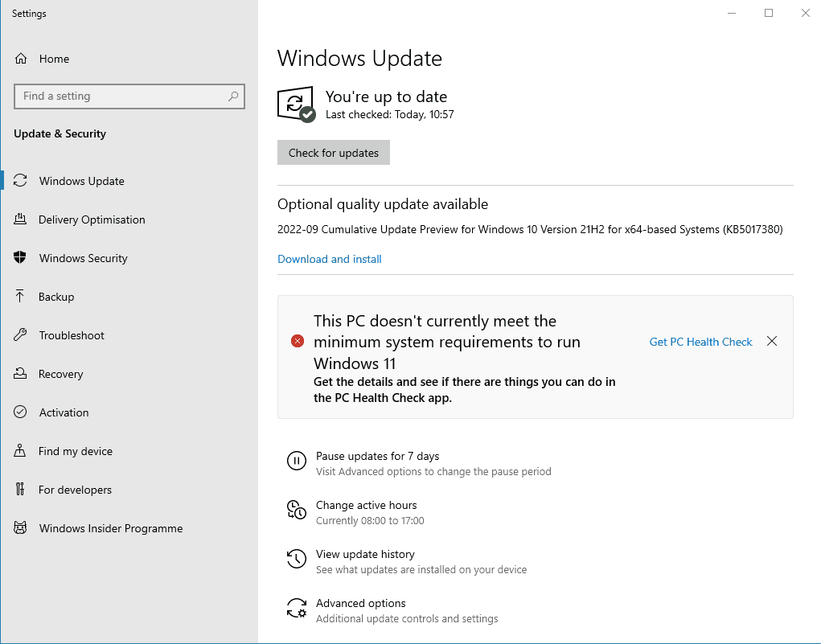Click the red error circle icon

point(298,342)
